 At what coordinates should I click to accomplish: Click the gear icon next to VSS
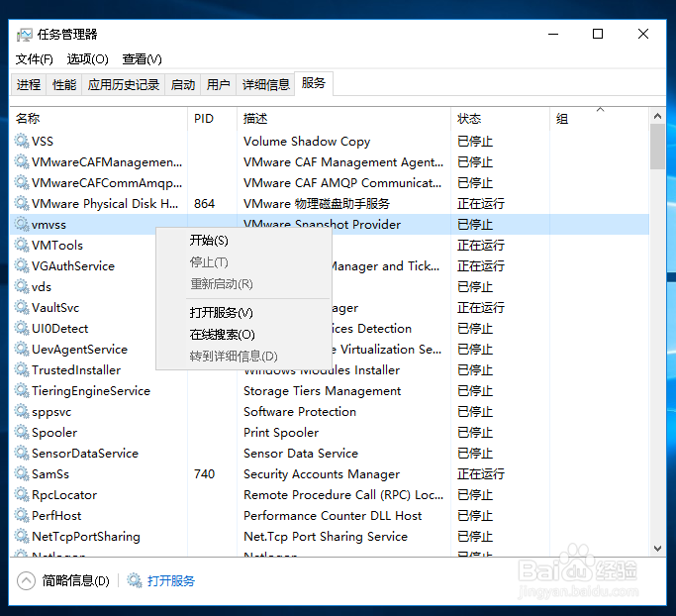21,141
